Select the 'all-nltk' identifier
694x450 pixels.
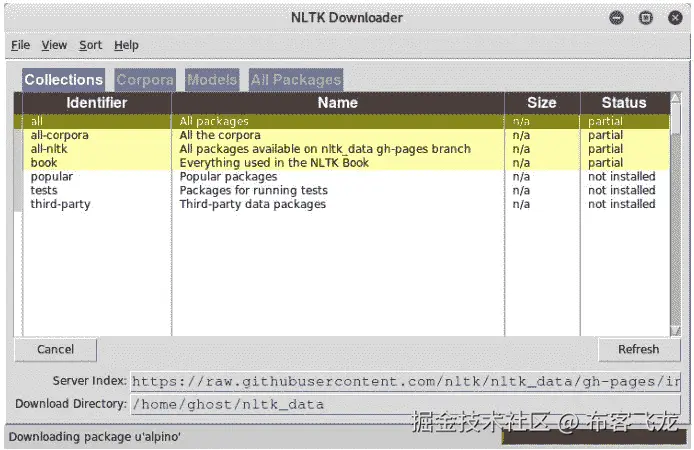(49, 149)
